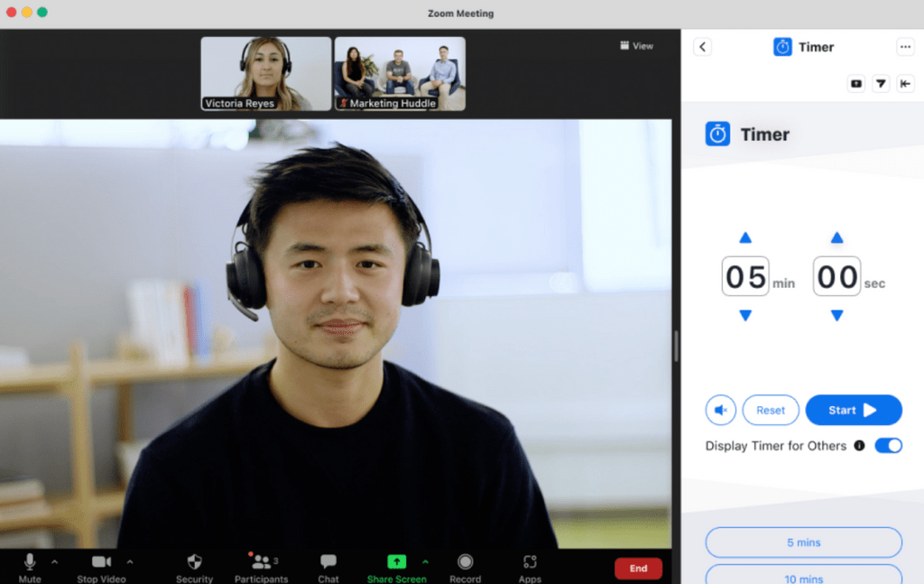
Task: Collapse the Timer panel sidebar
Action: pos(906,83)
